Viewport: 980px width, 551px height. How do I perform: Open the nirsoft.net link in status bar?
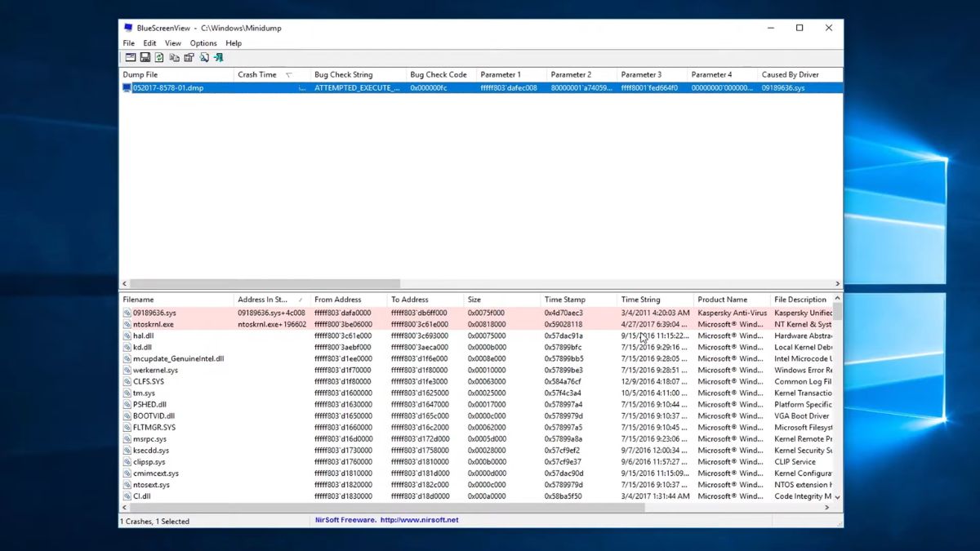(419, 520)
